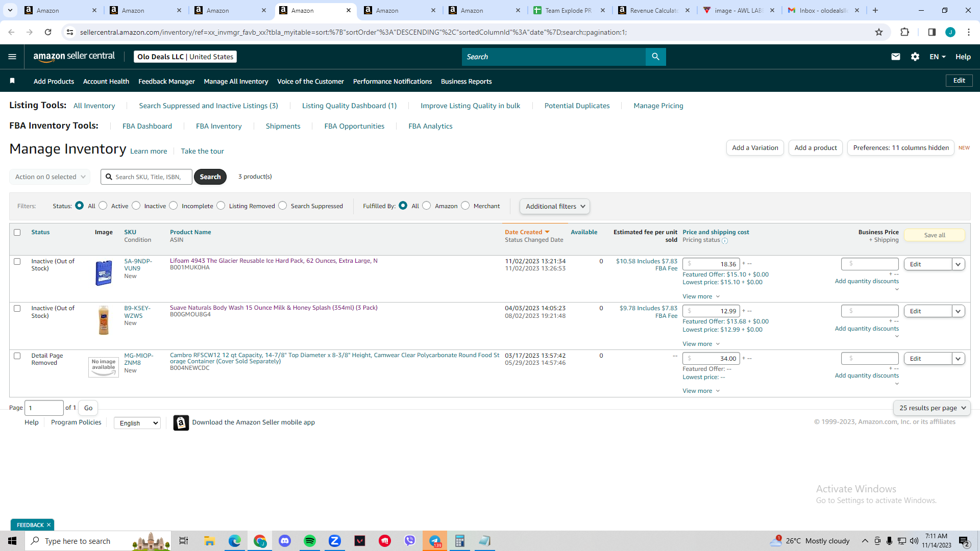
Task: Click the bookmark flag icon in nav bar
Action: click(12, 81)
